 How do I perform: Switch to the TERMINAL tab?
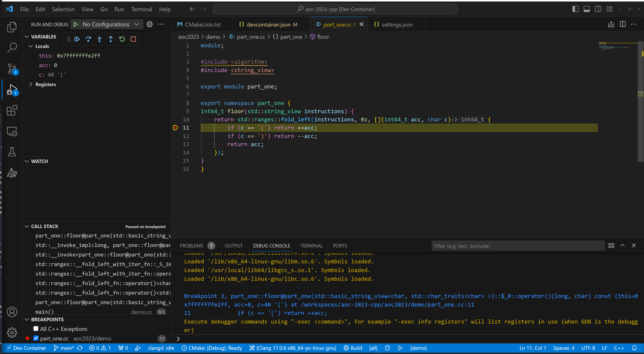(311, 246)
